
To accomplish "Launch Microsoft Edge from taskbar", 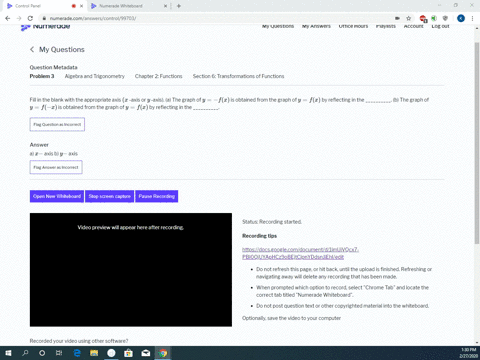I will point(77,353).
